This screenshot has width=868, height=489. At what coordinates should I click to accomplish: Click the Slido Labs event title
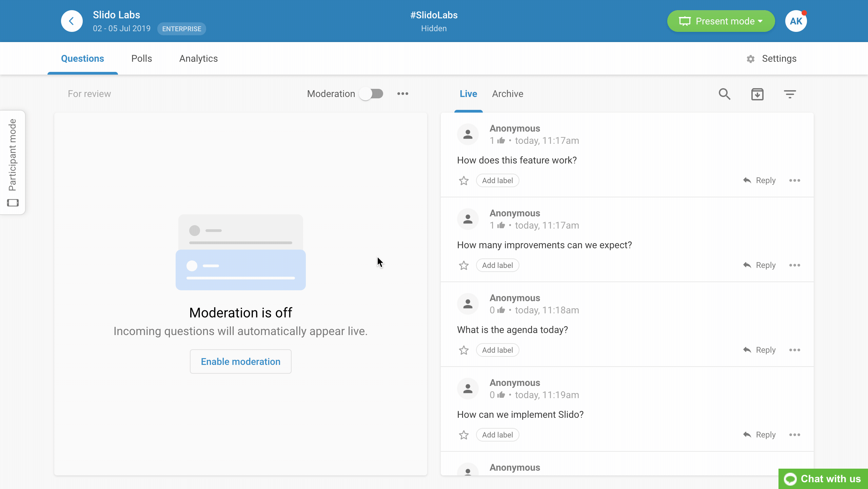point(116,15)
